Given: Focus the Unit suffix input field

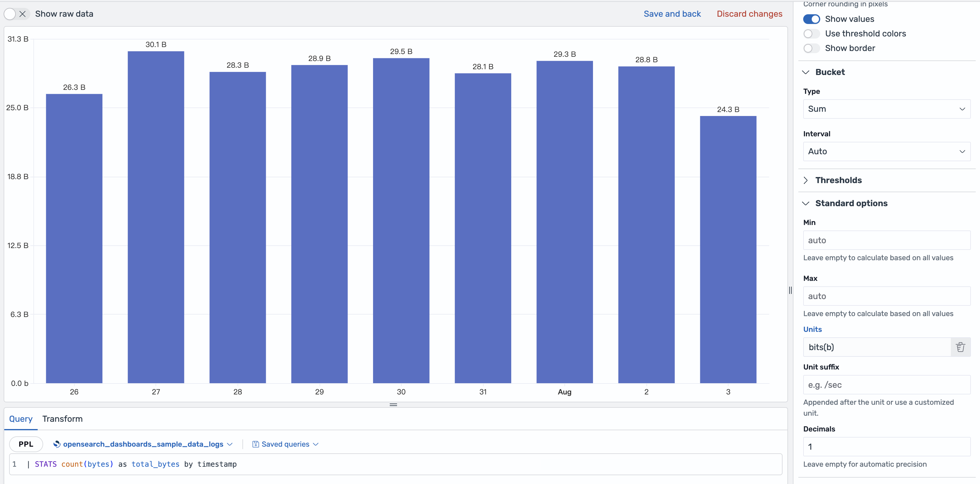Looking at the screenshot, I should coord(886,385).
